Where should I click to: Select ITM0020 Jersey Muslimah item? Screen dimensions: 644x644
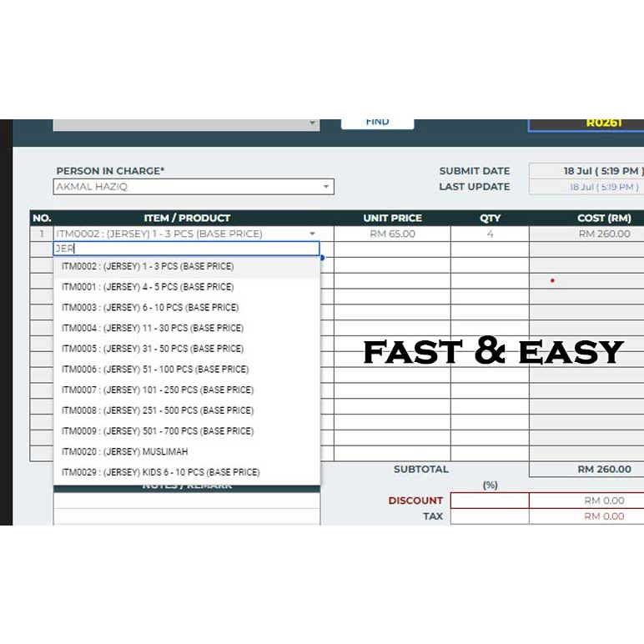pos(125,452)
